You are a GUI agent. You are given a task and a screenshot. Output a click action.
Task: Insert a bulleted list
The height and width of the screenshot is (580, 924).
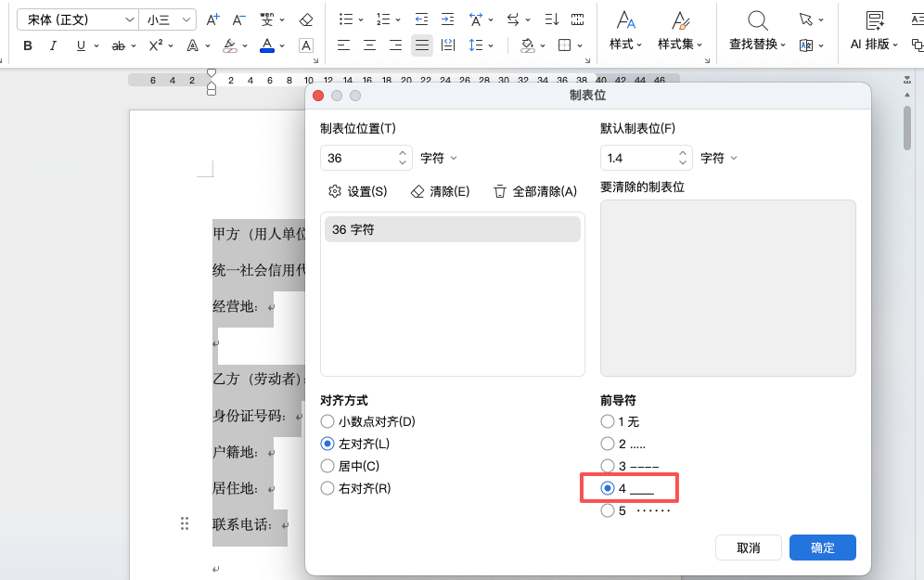pyautogui.click(x=346, y=19)
